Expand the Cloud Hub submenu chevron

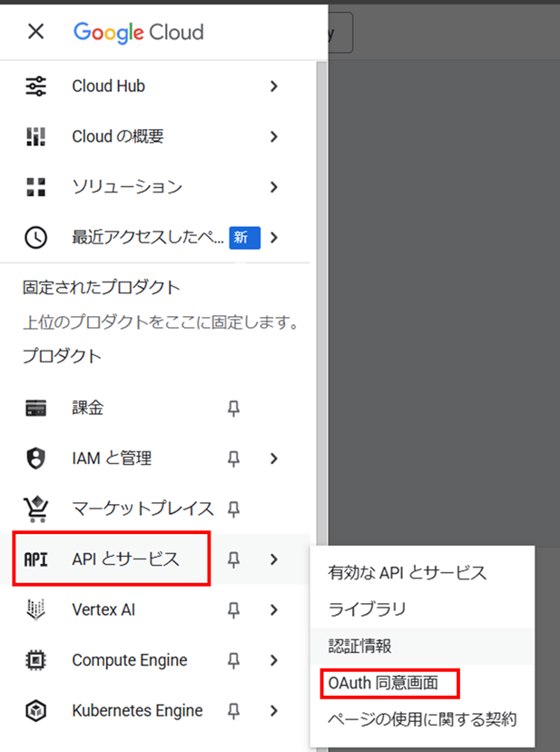(274, 86)
